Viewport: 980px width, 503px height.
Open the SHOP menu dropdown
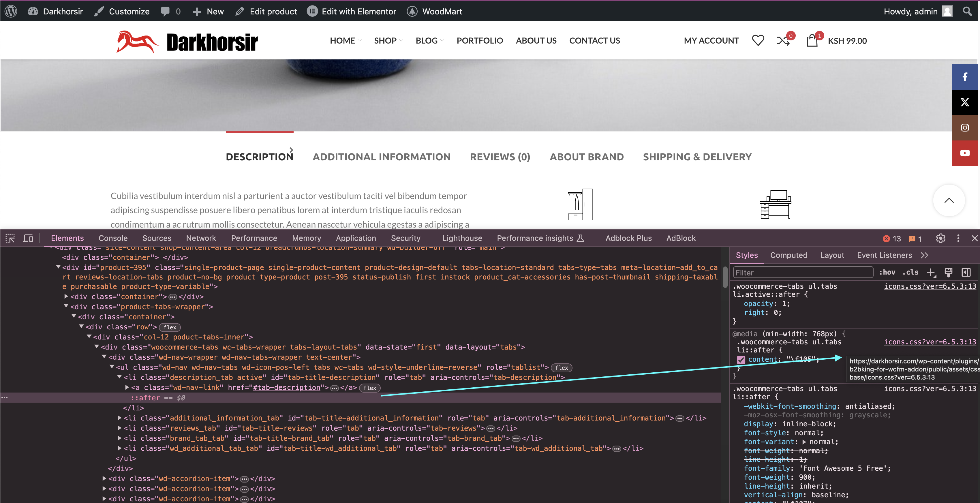coord(388,40)
